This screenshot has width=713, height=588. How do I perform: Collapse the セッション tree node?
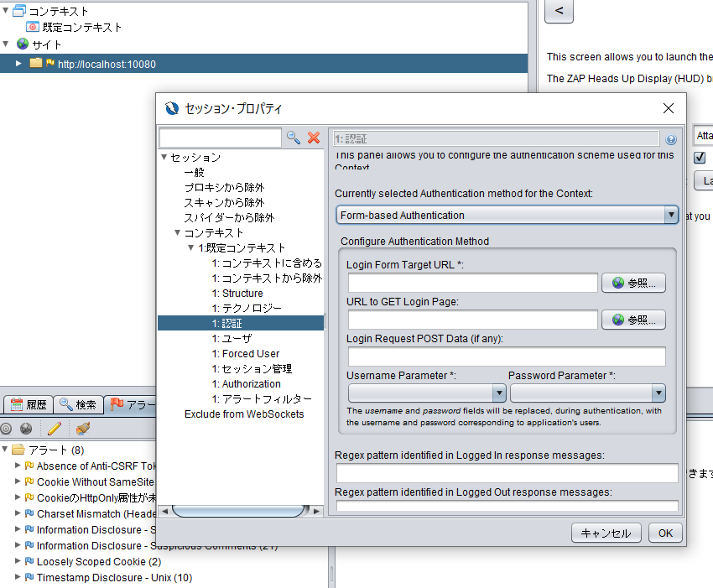coord(164,157)
